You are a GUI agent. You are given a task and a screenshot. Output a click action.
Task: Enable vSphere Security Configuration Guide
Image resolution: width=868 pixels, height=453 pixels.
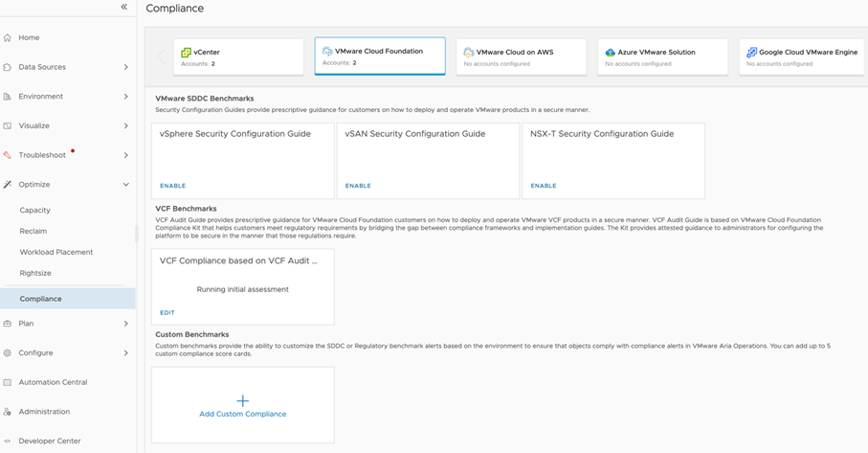(x=172, y=186)
